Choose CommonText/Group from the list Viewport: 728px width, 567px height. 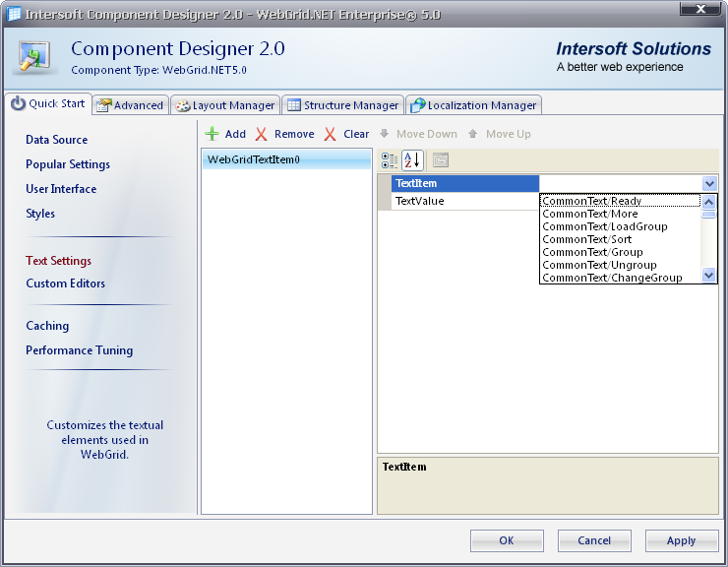[x=621, y=252]
